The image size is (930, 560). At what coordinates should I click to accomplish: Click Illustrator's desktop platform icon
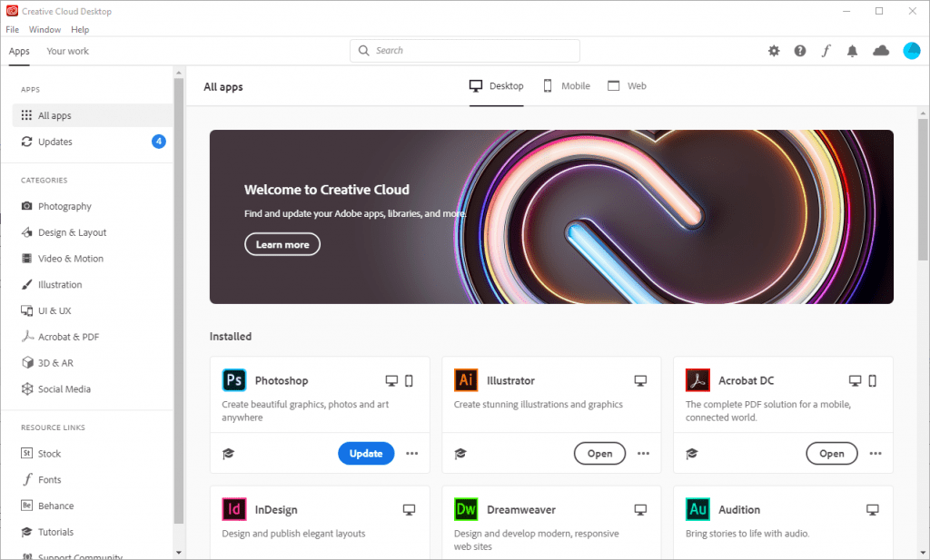point(640,380)
